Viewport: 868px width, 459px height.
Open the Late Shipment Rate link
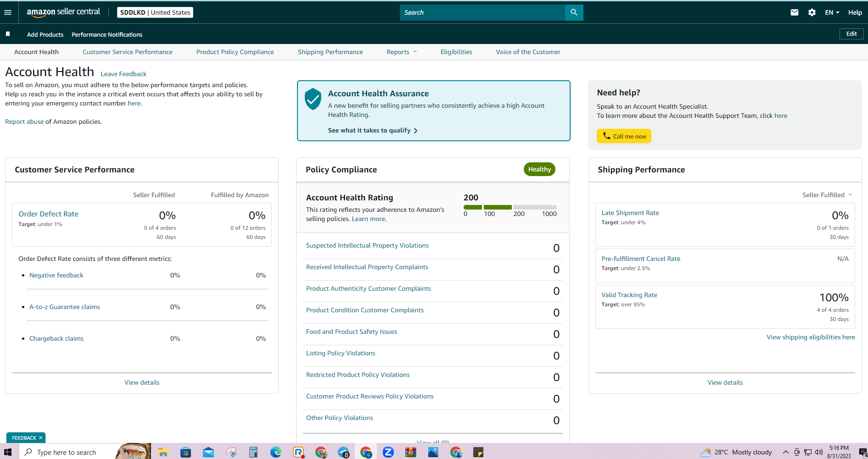click(630, 213)
